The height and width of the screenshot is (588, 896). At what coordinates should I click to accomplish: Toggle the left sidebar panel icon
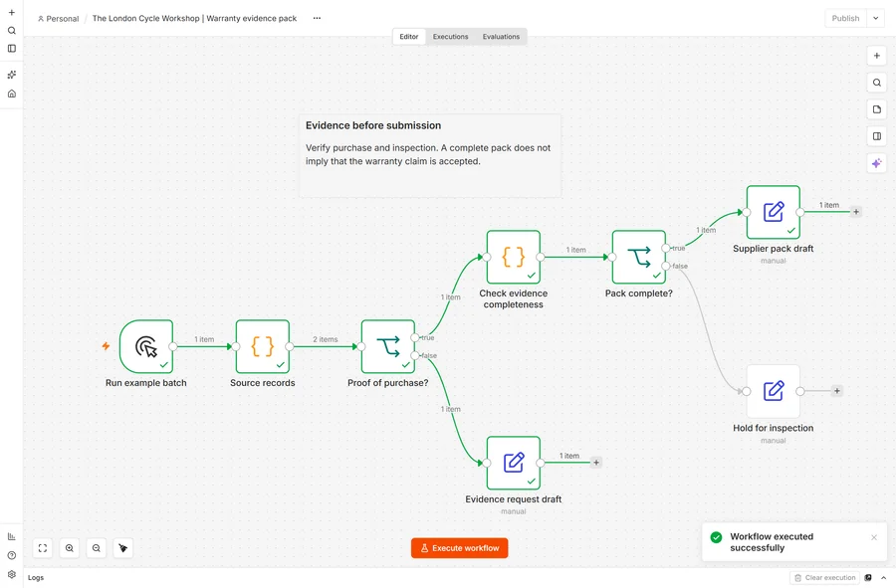coord(11,49)
